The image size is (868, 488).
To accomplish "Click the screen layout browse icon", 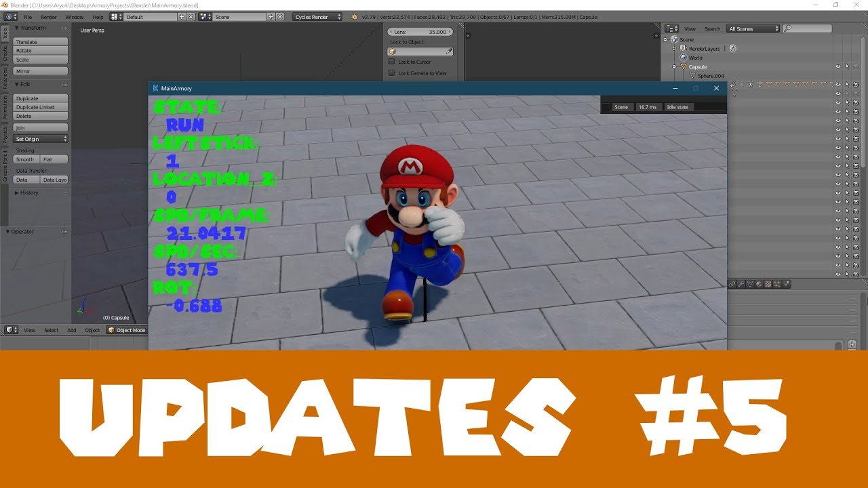I will [117, 16].
